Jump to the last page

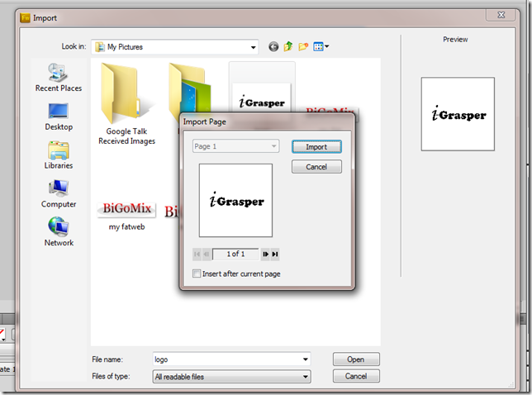pos(275,255)
